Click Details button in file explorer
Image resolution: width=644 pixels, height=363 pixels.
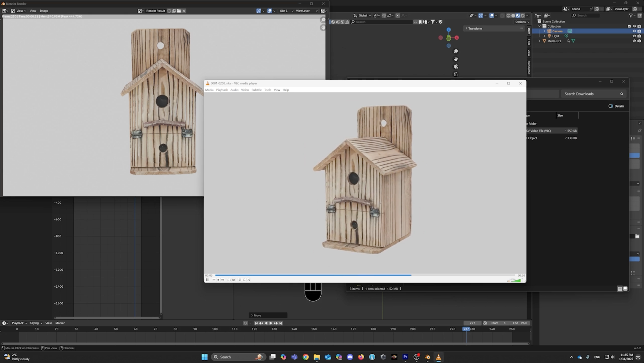point(616,106)
